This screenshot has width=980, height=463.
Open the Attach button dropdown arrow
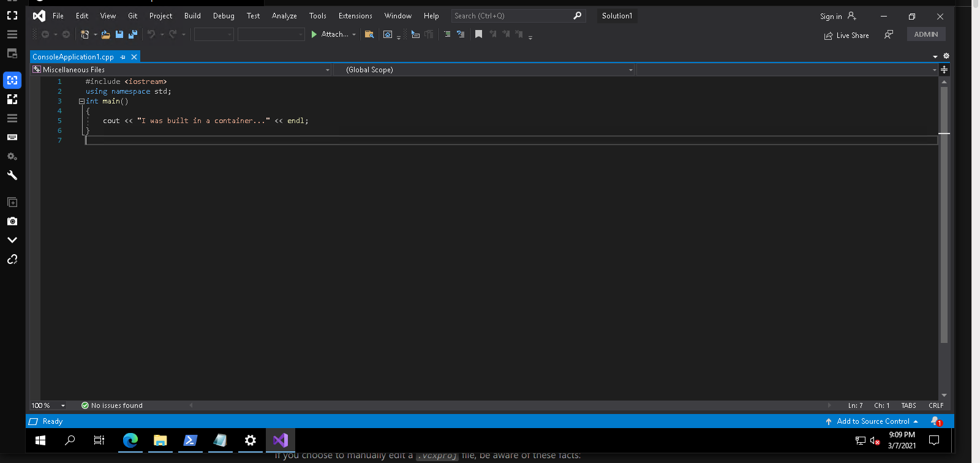point(354,34)
